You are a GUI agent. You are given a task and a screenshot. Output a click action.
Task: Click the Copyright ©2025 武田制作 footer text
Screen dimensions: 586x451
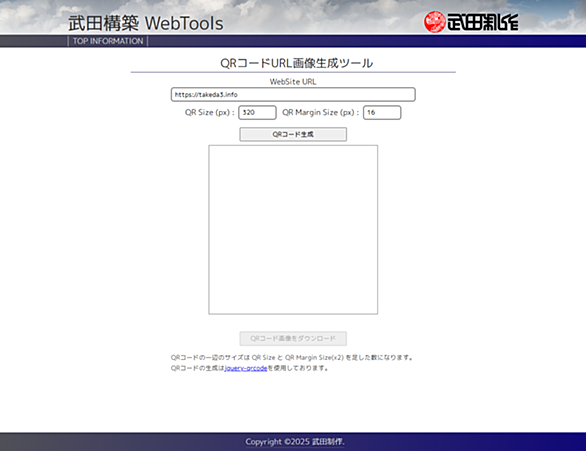click(x=294, y=442)
